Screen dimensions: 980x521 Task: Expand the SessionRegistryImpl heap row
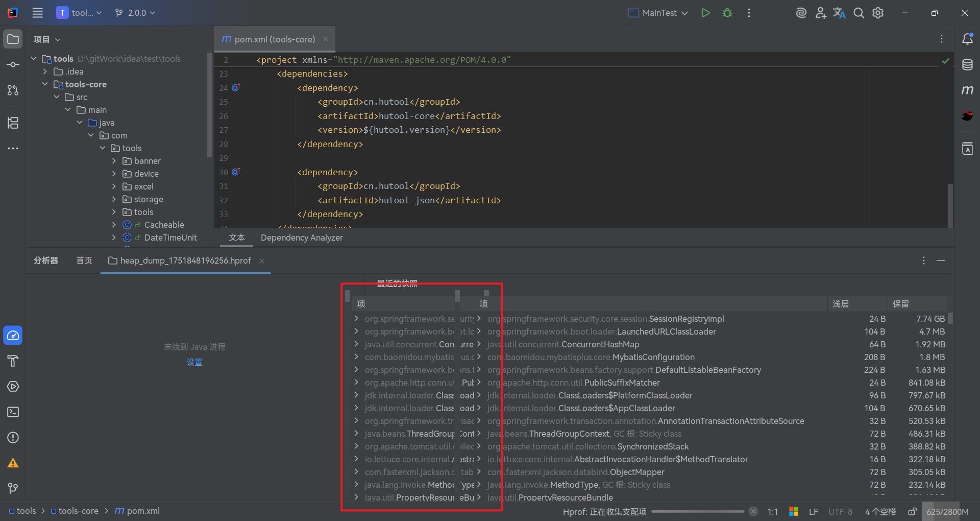point(478,319)
